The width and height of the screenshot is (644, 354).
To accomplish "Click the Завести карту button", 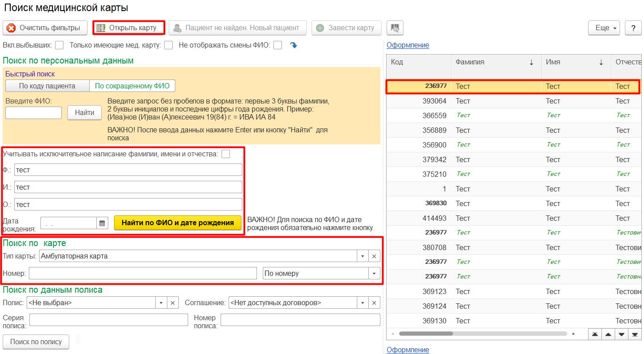I will [346, 28].
